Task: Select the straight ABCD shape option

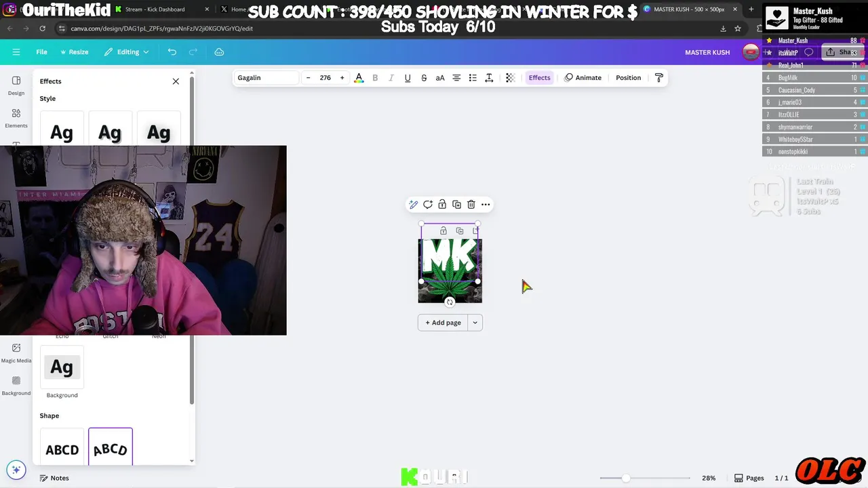Action: click(62, 449)
